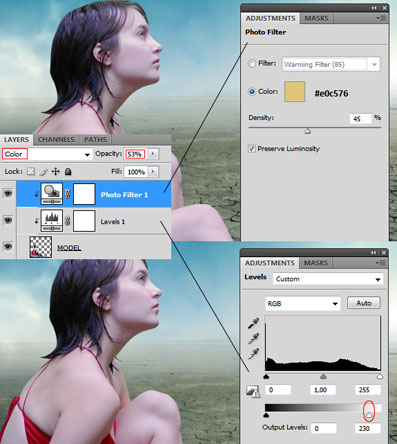This screenshot has height=444, width=397.
Task: Click Photo Filter adjustment layer thumbnail
Action: (x=52, y=194)
